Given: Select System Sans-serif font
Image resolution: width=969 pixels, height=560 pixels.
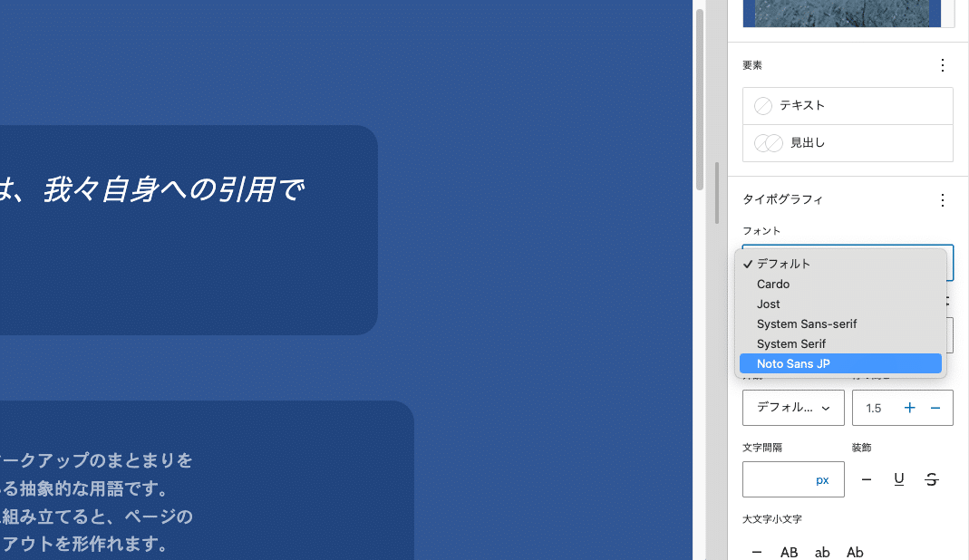Looking at the screenshot, I should 807,323.
